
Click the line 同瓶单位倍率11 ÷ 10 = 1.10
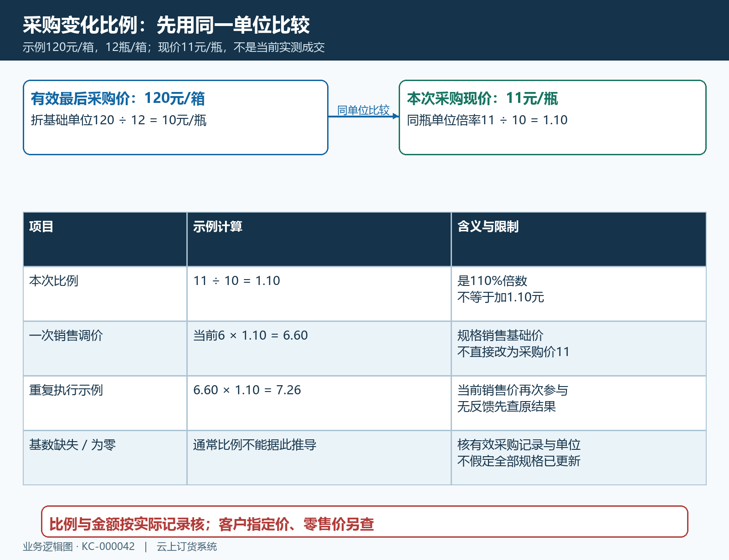pos(487,120)
